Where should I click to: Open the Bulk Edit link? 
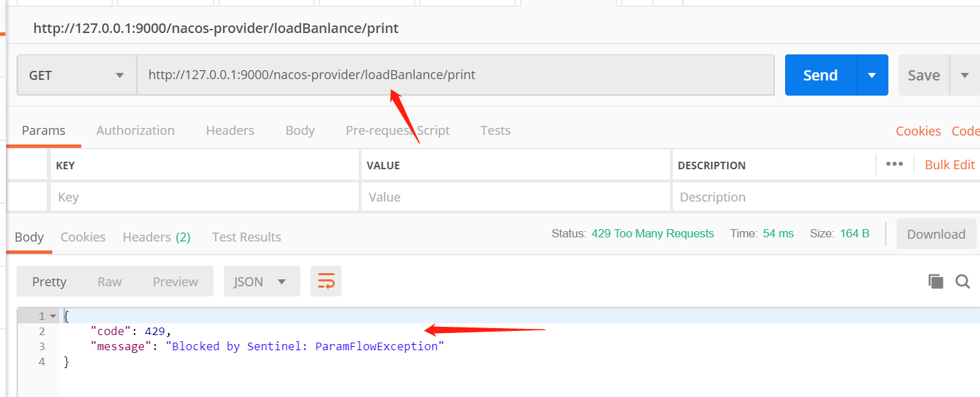click(950, 164)
